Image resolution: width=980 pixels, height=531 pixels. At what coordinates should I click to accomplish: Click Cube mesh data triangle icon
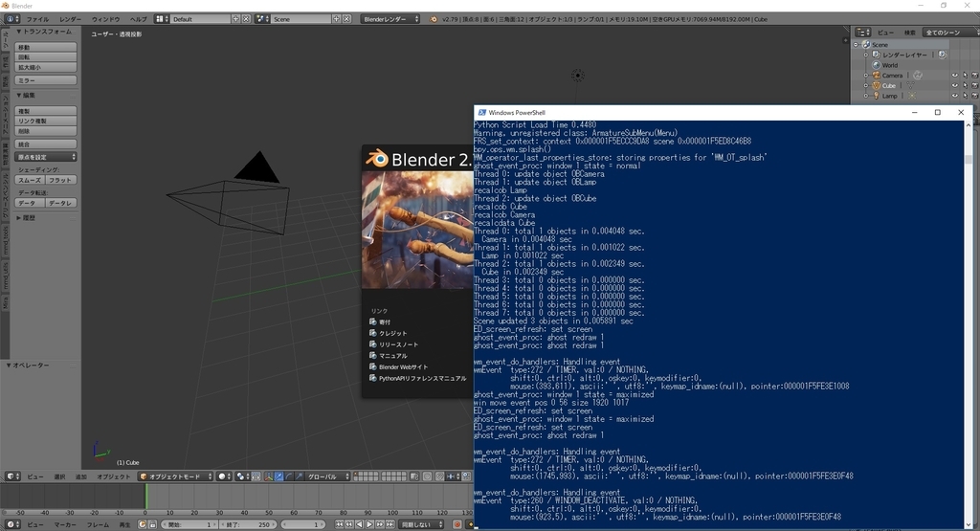(911, 85)
